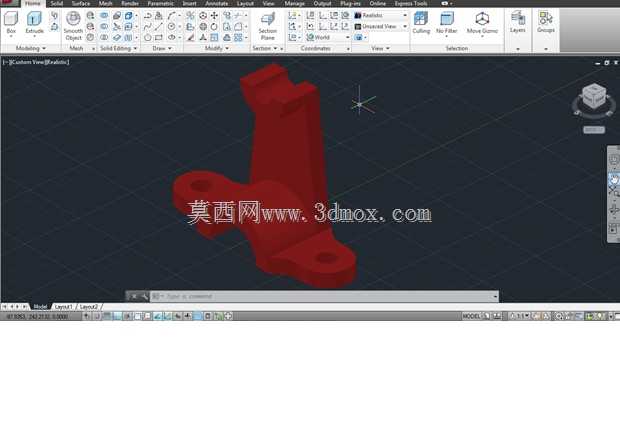Open the Parametric ribbon tab
This screenshot has width=620, height=428.
(x=161, y=3)
